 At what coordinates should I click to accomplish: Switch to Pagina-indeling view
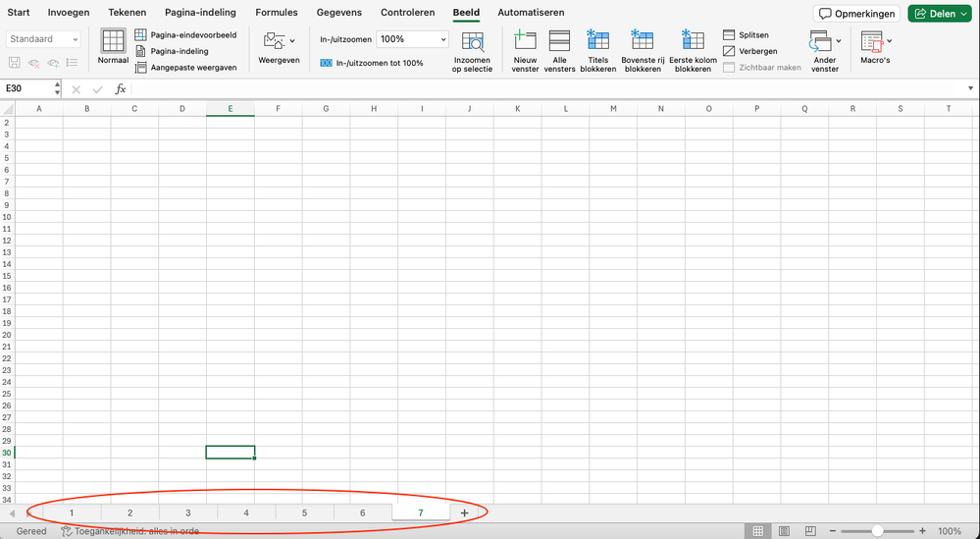click(x=172, y=51)
